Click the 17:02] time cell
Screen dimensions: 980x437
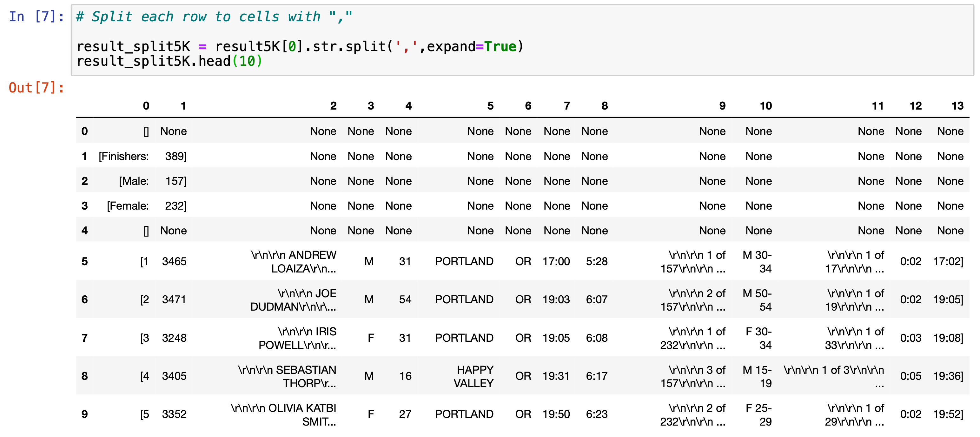coord(948,261)
